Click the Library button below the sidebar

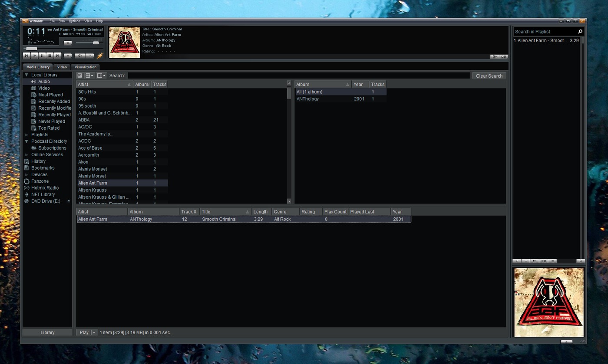(47, 332)
